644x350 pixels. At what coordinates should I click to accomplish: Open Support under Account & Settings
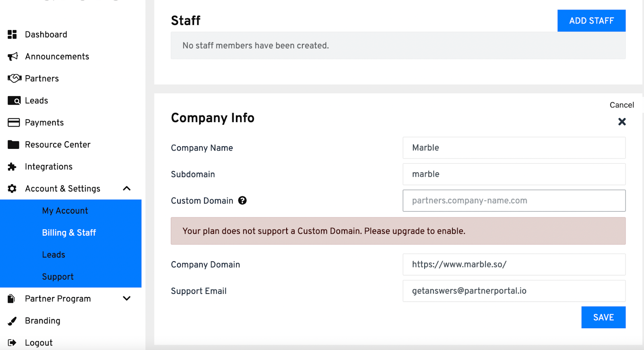pyautogui.click(x=58, y=277)
